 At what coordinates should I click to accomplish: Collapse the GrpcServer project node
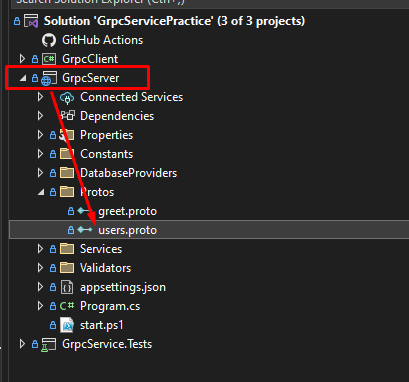23,78
